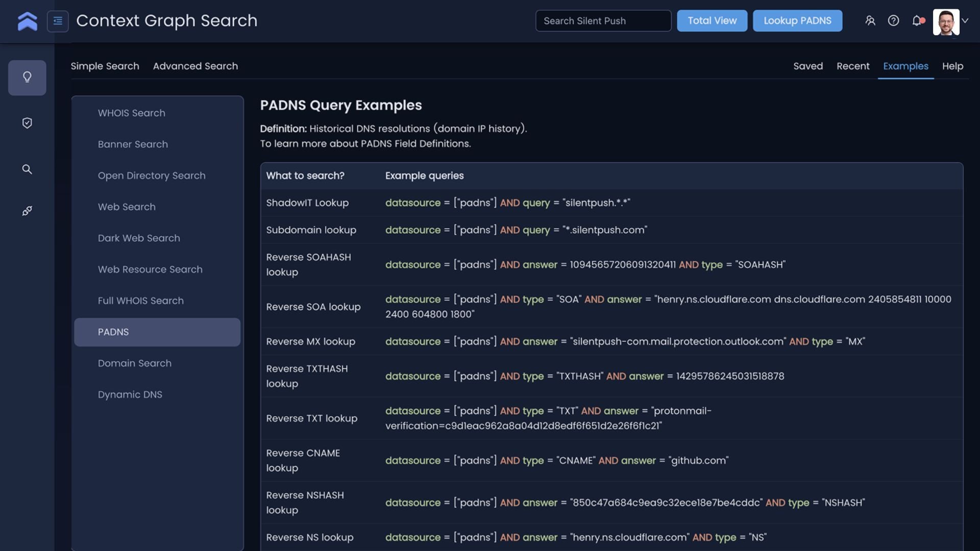Click the 'Reverse SOA lookup' row label

pyautogui.click(x=313, y=307)
